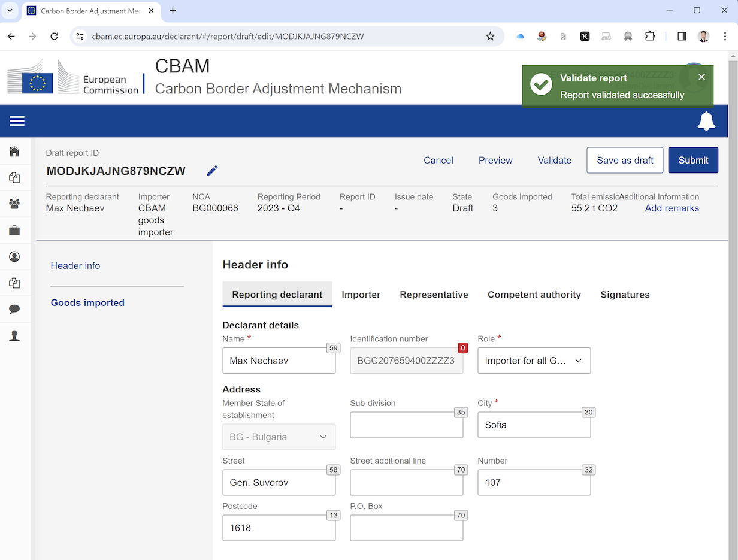Switch to the Competent authority tab

tap(534, 295)
